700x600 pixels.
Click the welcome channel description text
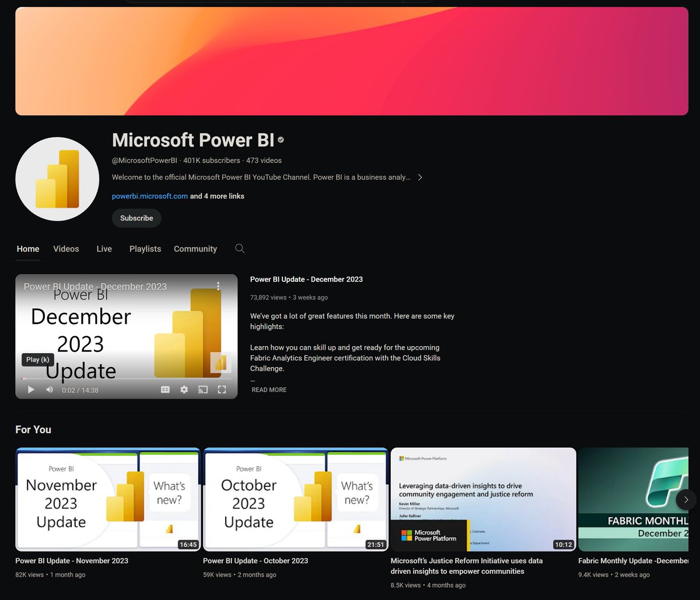pos(261,177)
